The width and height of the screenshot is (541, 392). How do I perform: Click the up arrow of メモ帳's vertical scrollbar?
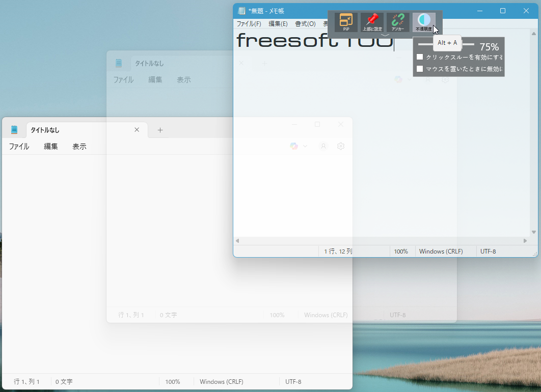coord(534,34)
